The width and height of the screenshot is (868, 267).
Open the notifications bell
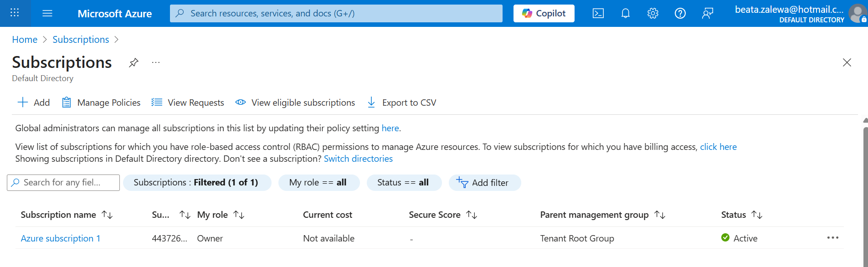[x=626, y=13]
